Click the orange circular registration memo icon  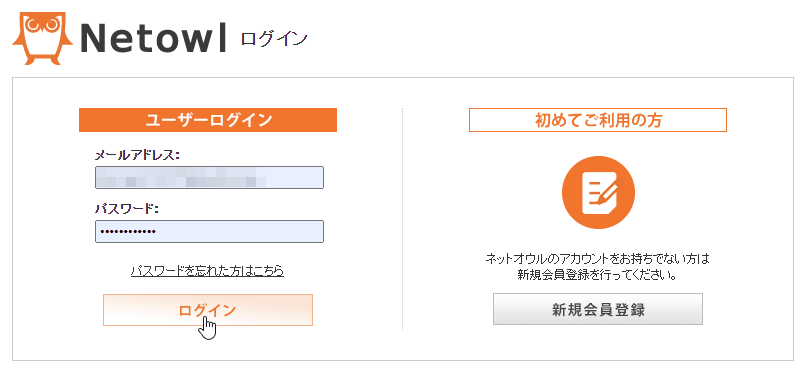coord(599,192)
